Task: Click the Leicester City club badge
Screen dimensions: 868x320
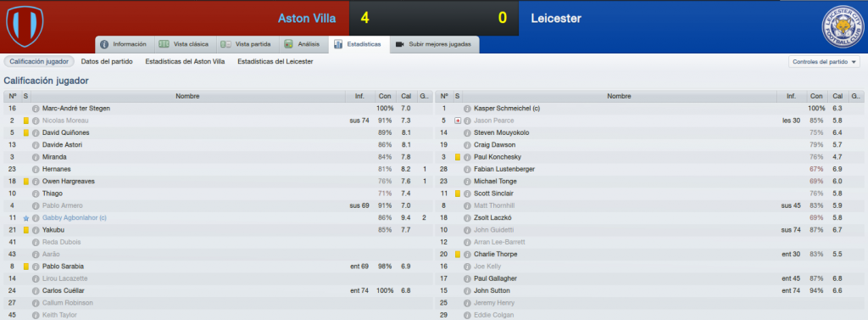Action: click(842, 26)
